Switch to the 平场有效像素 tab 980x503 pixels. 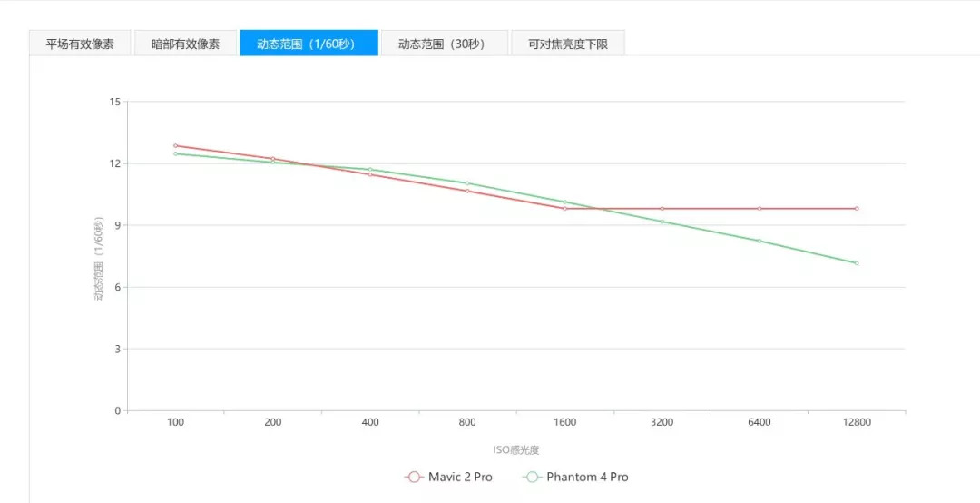pyautogui.click(x=80, y=44)
